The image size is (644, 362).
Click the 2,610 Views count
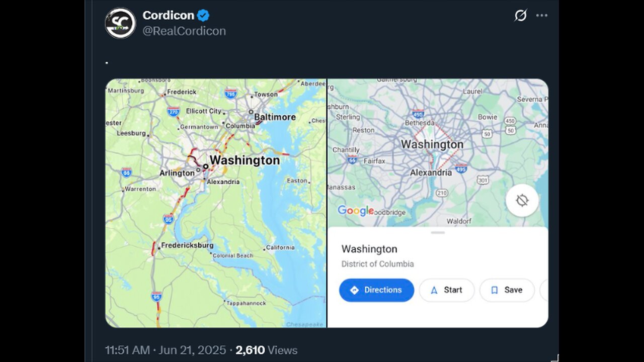(267, 350)
